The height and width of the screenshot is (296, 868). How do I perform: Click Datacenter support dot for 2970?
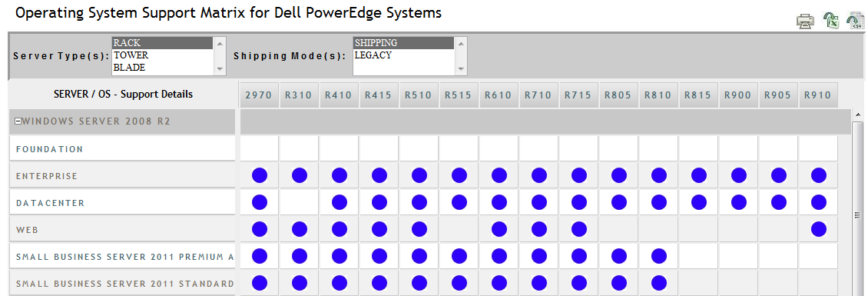260,202
